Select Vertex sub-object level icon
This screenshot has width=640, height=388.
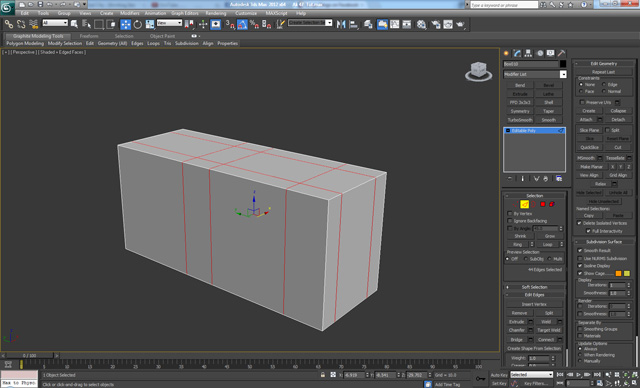516,204
